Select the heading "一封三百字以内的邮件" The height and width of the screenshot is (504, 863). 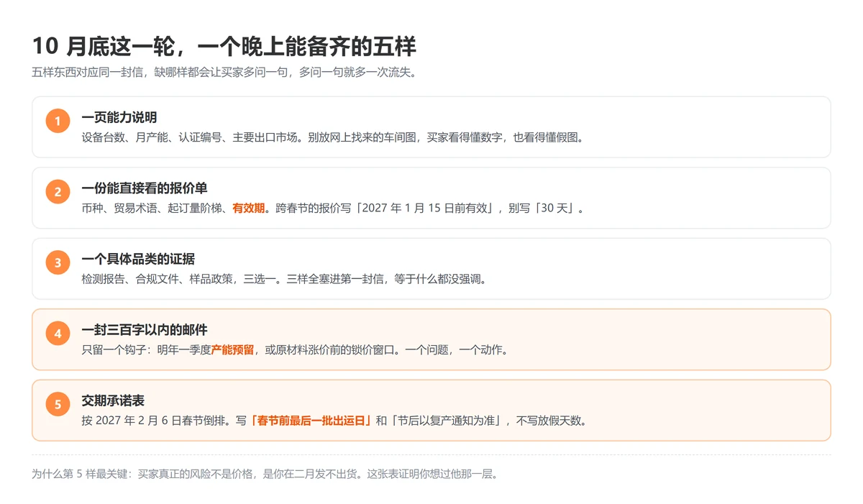click(145, 329)
